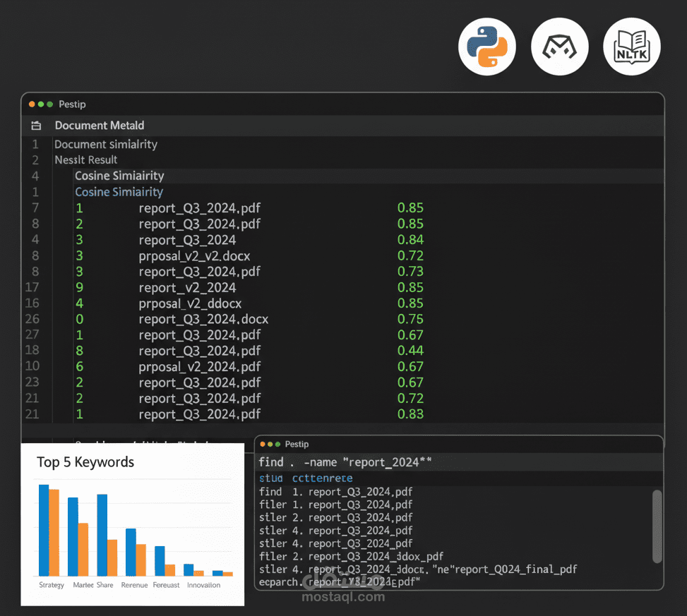
Task: Click the 'Top 5 Keywords' chart title
Action: click(x=85, y=462)
